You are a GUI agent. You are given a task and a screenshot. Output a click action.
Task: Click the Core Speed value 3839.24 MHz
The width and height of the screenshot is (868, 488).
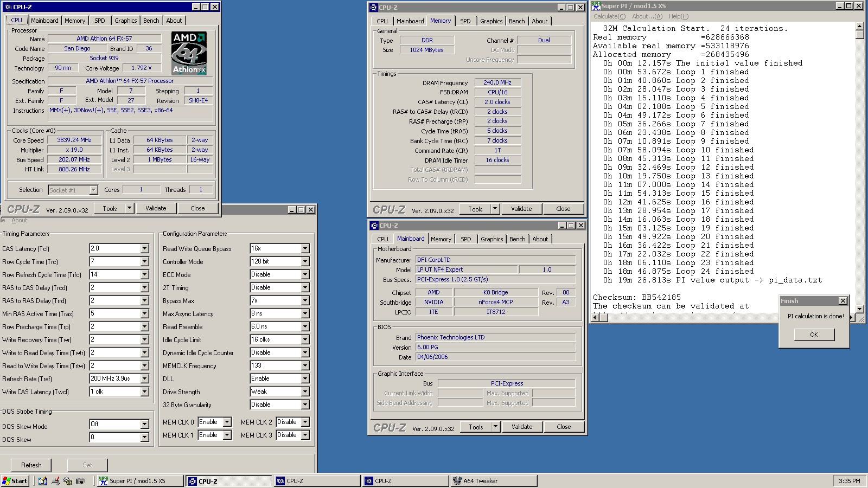[74, 140]
